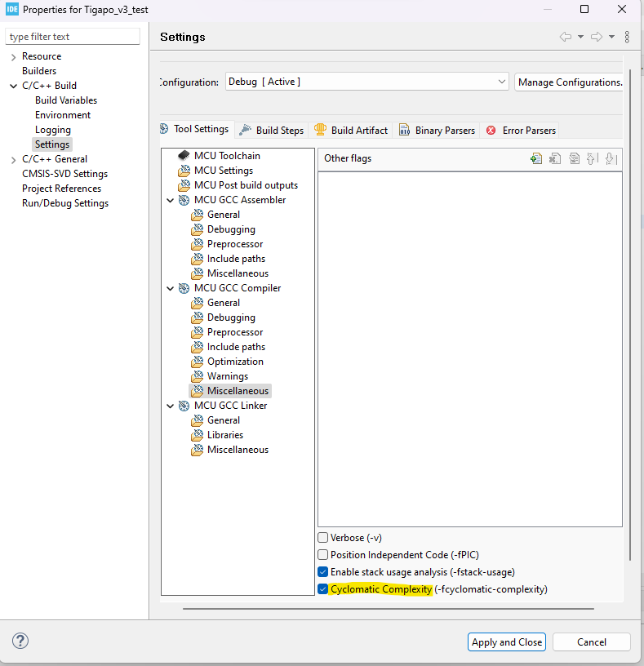Switch to the Build Steps tab

(272, 130)
